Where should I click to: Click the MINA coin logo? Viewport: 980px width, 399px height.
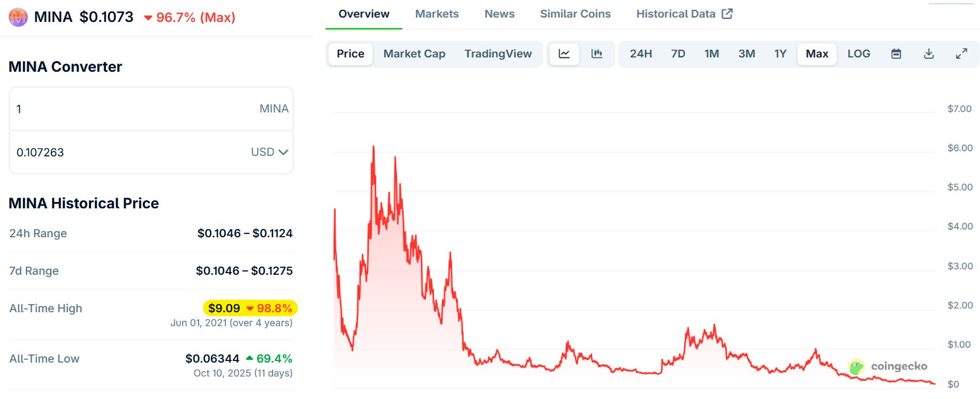(18, 17)
